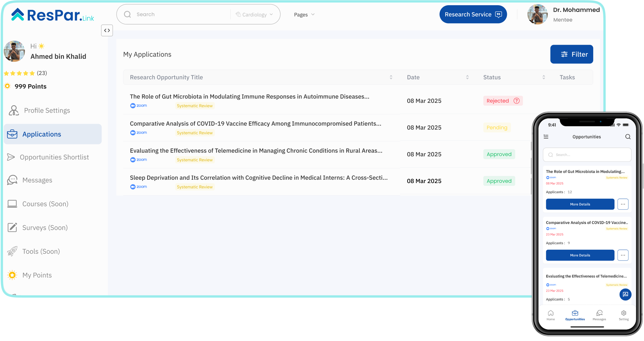Open Profile Settings in sidebar
Image resolution: width=644 pixels, height=341 pixels.
[47, 110]
